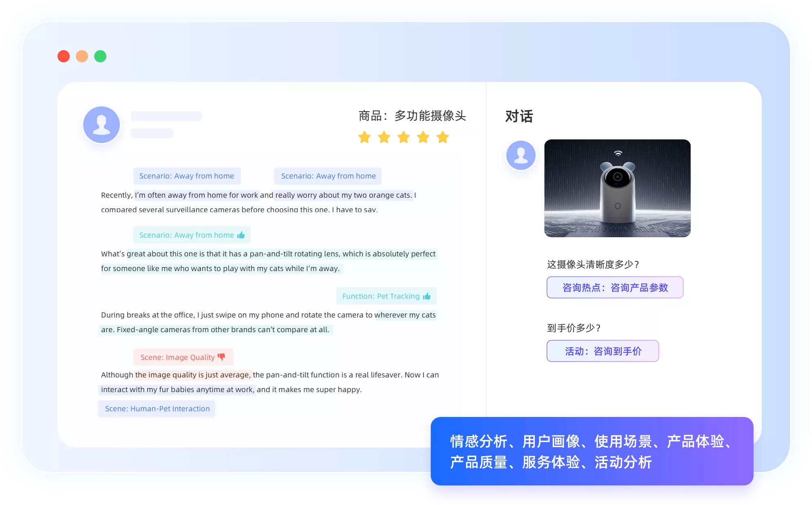Select the fifth rating star
This screenshot has height=505, width=812.
tap(443, 137)
